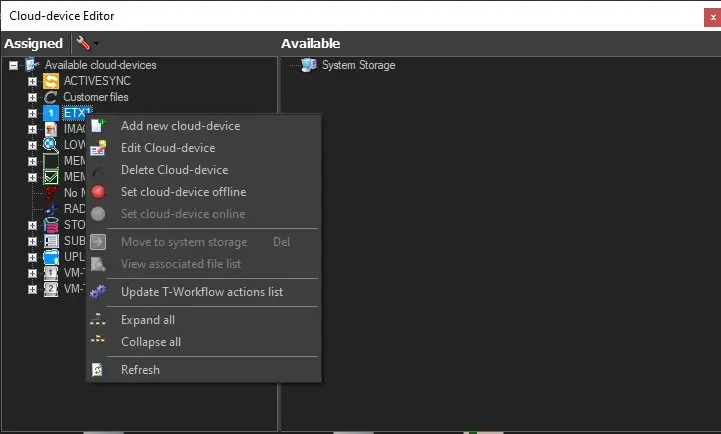Click the Refresh menu icon
The width and height of the screenshot is (721, 434).
98,370
